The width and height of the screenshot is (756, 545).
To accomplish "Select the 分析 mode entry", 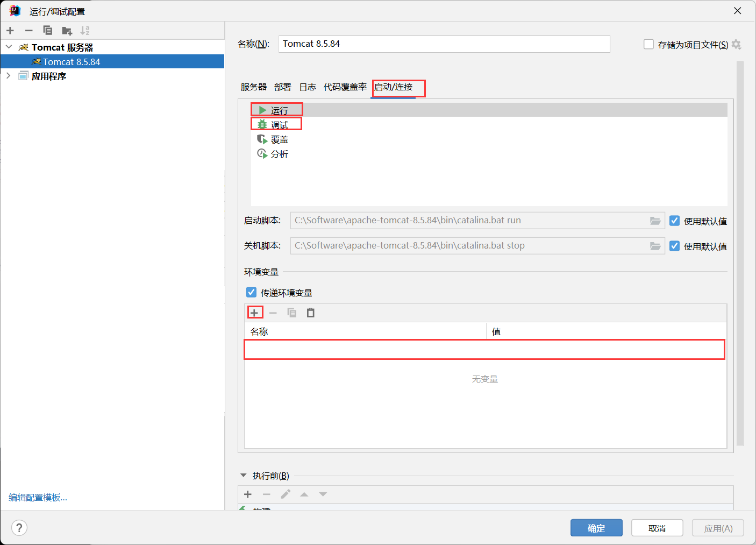I will 489,153.
